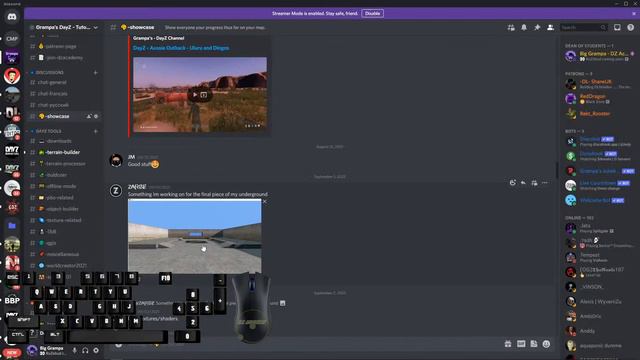Screen dimensions: 640x360
Task: Disable Streamer Mode from the banner
Action: (x=372, y=13)
